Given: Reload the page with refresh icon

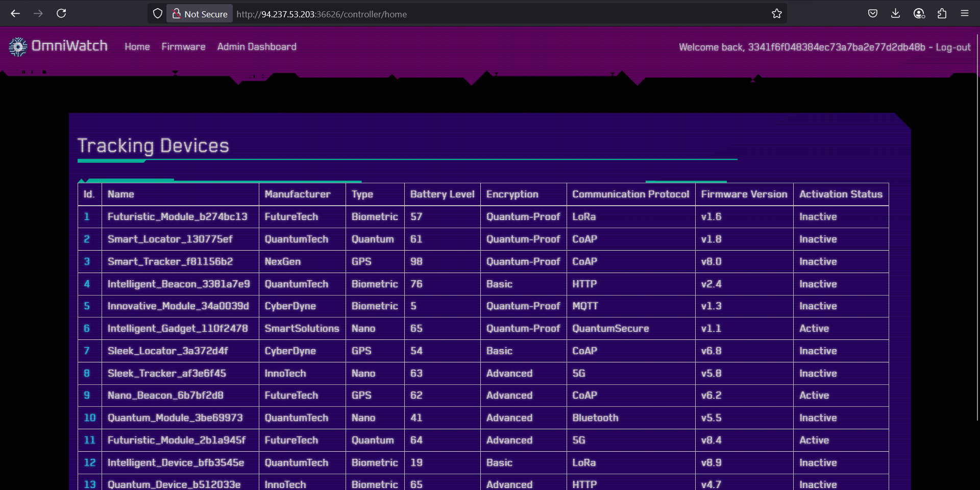Looking at the screenshot, I should point(61,14).
